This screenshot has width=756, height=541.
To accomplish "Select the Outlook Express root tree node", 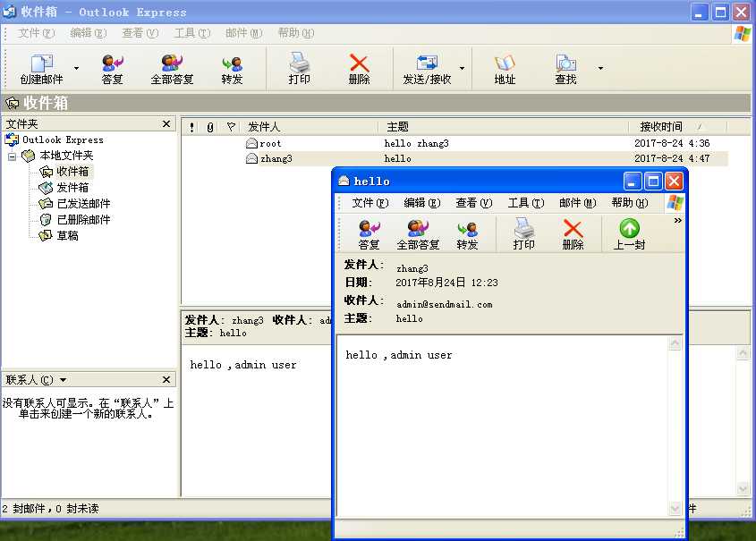I will tap(63, 139).
